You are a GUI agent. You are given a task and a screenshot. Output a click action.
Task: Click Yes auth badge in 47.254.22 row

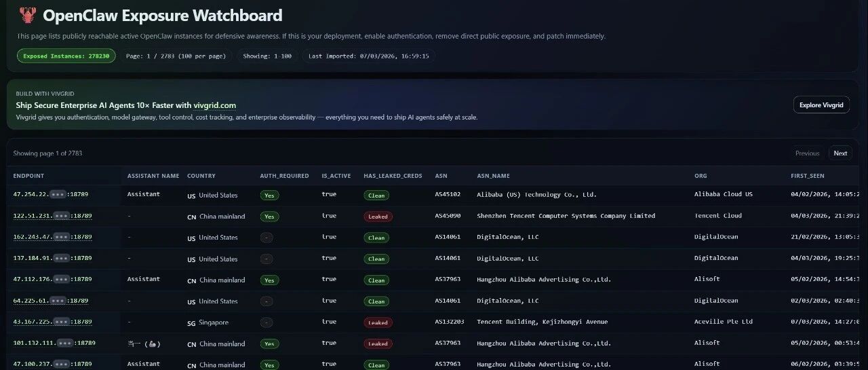(269, 195)
